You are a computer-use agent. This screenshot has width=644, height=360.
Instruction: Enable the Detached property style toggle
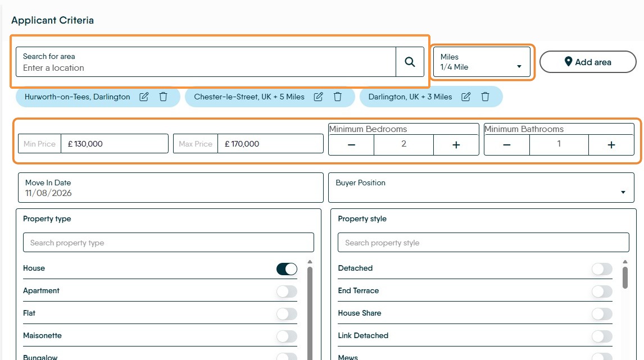602,269
